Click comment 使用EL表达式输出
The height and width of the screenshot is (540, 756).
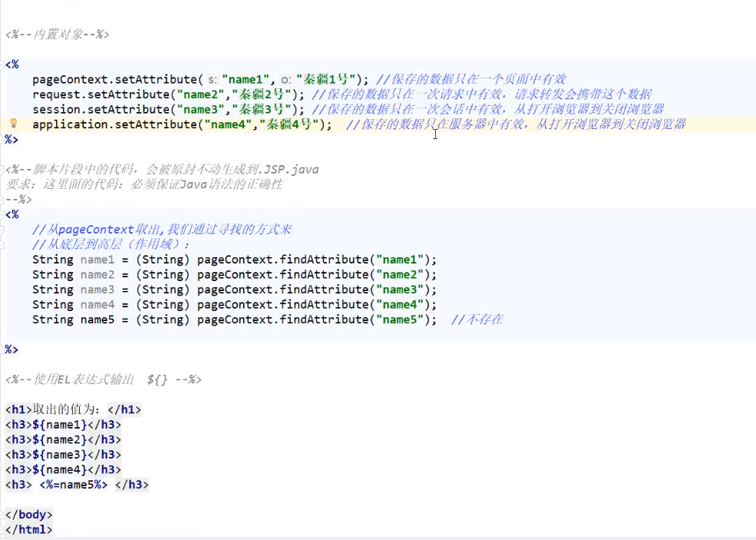(x=104, y=379)
